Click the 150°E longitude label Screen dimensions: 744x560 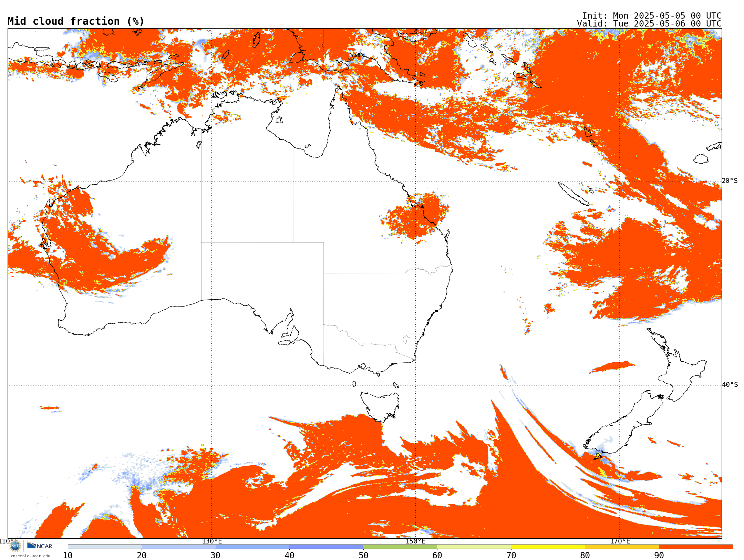[415, 541]
